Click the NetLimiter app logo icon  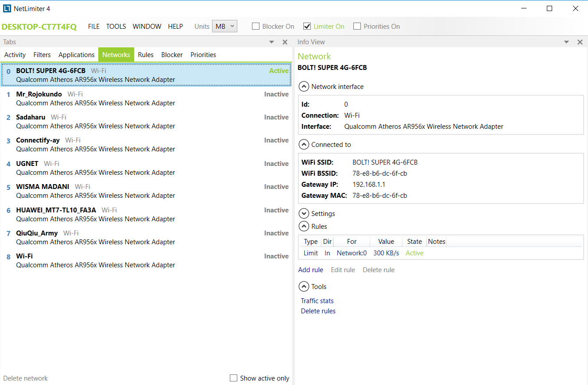click(7, 8)
